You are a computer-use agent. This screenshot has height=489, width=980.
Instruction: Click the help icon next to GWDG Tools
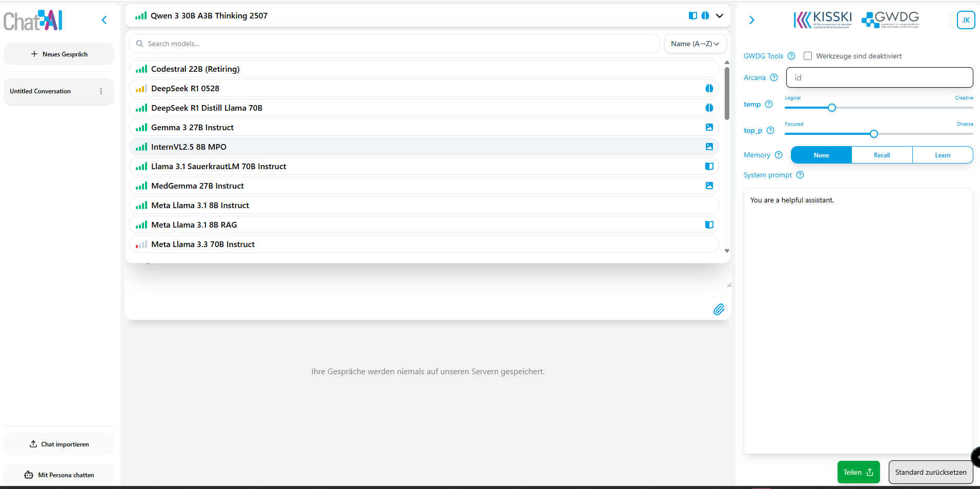point(791,56)
